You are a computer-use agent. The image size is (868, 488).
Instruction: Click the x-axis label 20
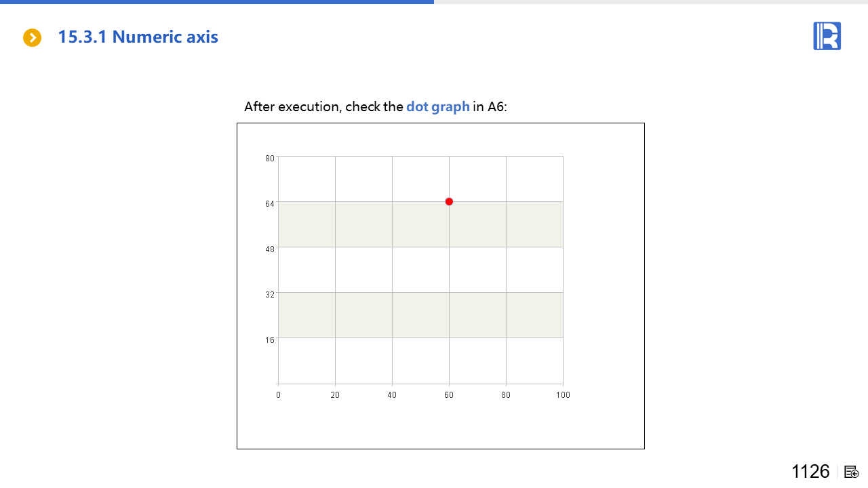click(335, 395)
